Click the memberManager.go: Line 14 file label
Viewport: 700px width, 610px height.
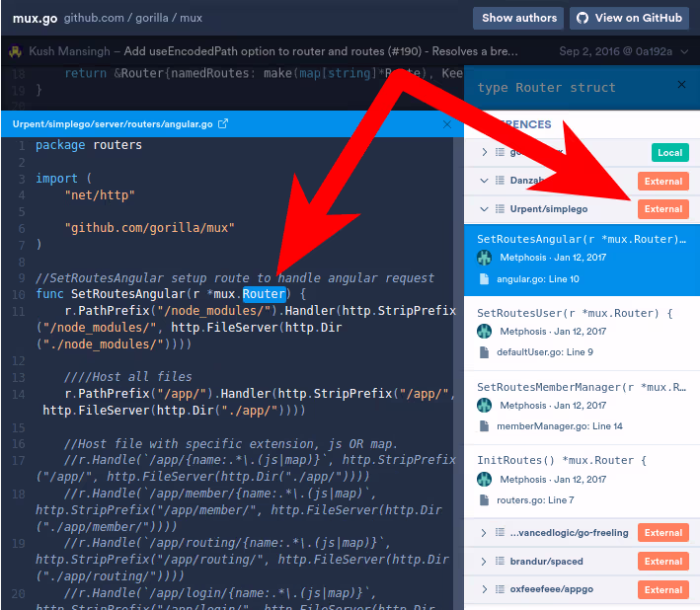pyautogui.click(x=560, y=426)
